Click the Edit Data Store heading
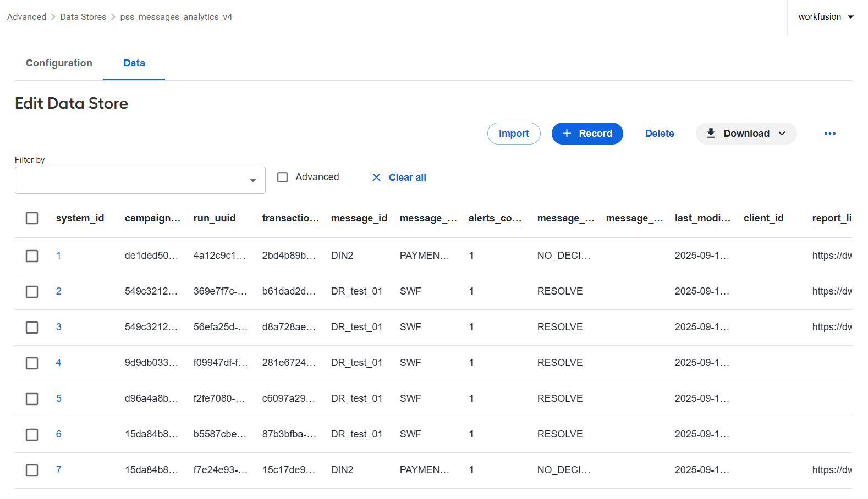The height and width of the screenshot is (499, 868). coord(72,103)
